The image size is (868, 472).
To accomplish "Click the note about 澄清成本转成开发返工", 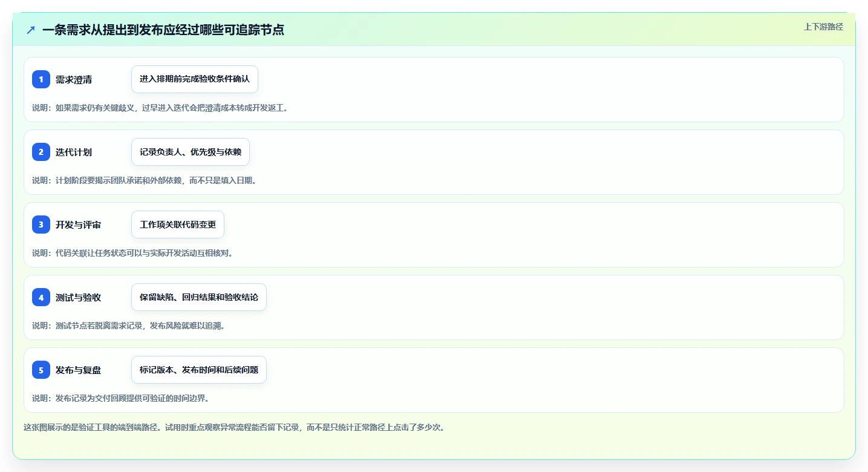I will click(161, 108).
